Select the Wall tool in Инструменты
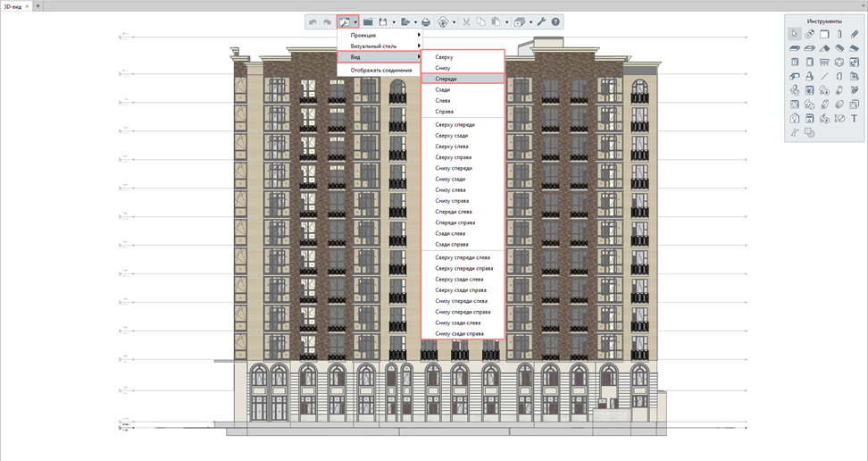The width and height of the screenshot is (868, 461). [x=824, y=34]
